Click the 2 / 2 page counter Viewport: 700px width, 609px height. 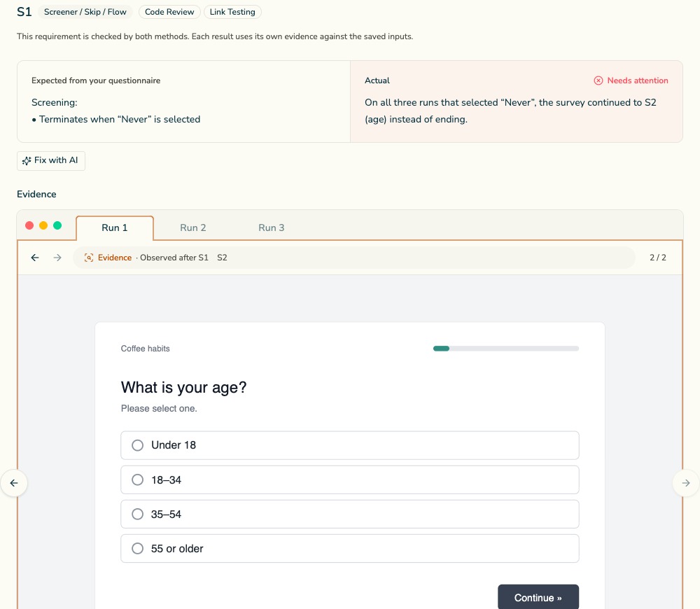tap(657, 258)
